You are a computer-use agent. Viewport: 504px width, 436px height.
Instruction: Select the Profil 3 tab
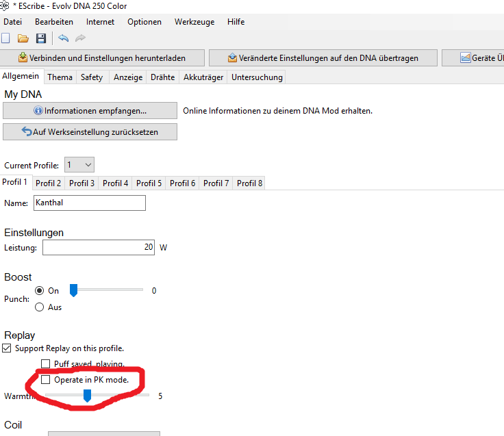(x=81, y=183)
